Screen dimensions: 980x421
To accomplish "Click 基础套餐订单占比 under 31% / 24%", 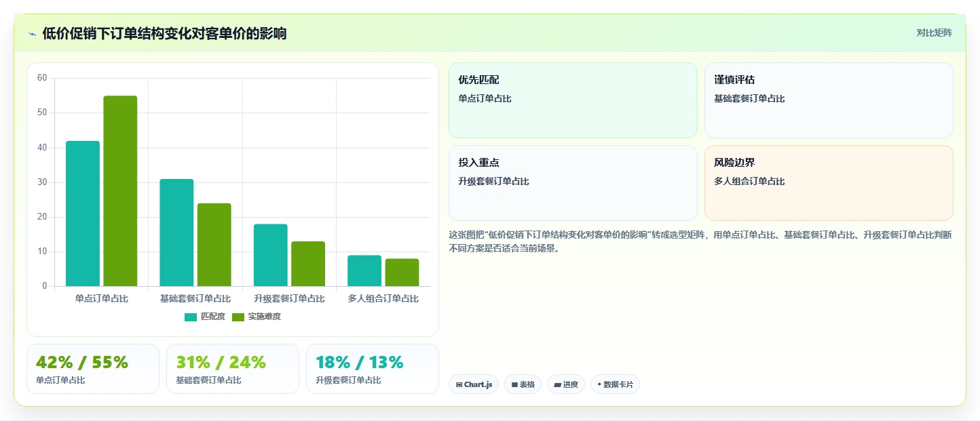I will click(x=208, y=380).
